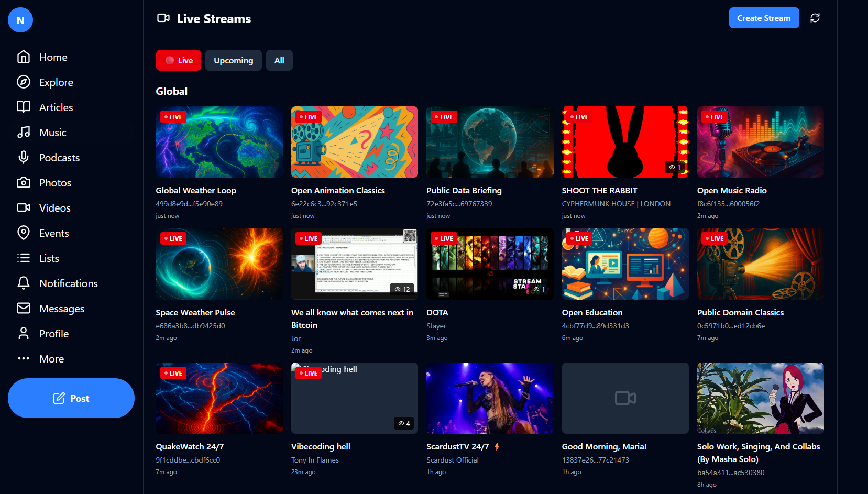Click Scardust Official channel name

pos(452,460)
